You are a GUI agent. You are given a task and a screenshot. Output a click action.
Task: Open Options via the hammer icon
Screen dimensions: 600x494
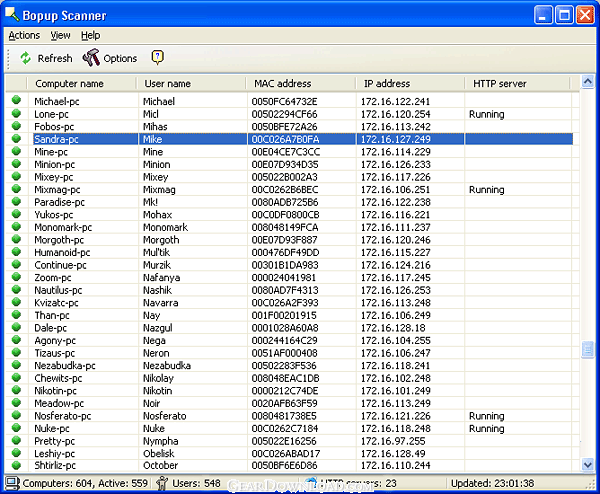(91, 58)
